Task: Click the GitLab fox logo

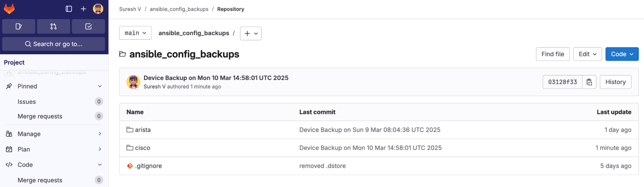Action: pyautogui.click(x=9, y=9)
